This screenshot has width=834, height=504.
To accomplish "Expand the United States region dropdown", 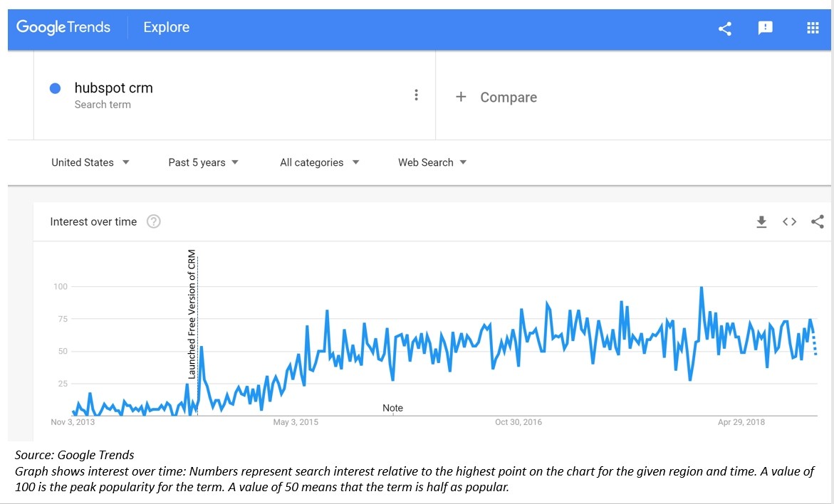I will click(90, 162).
